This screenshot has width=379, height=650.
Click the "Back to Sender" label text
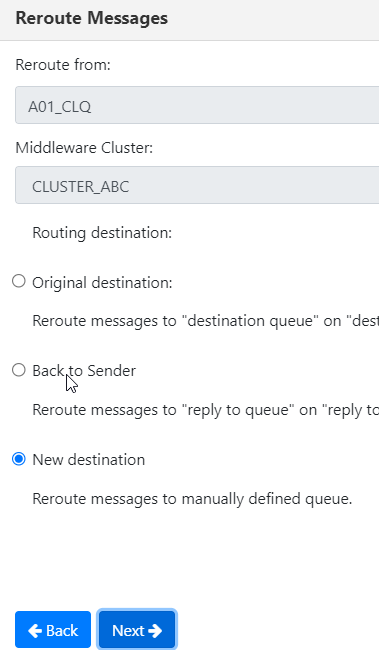coord(84,371)
